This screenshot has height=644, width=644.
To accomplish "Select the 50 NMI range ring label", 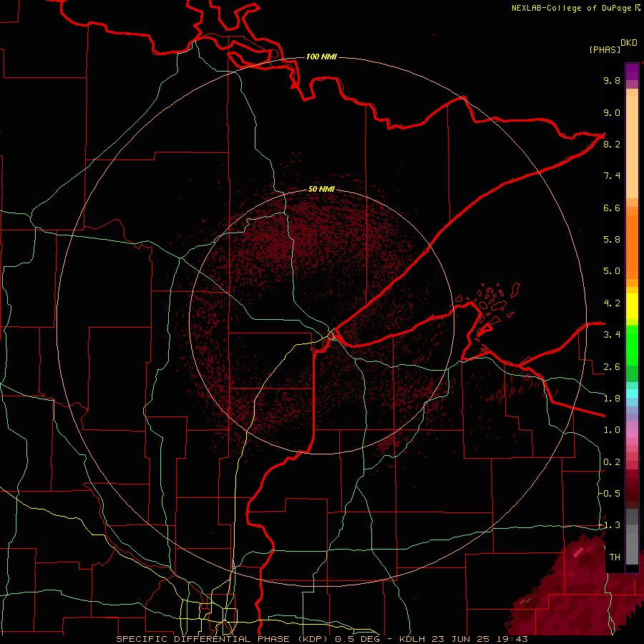I will click(x=321, y=189).
